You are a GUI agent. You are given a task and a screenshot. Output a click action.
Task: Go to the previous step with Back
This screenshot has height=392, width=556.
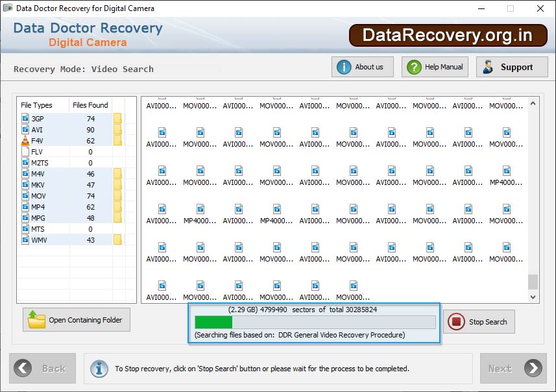[43, 368]
